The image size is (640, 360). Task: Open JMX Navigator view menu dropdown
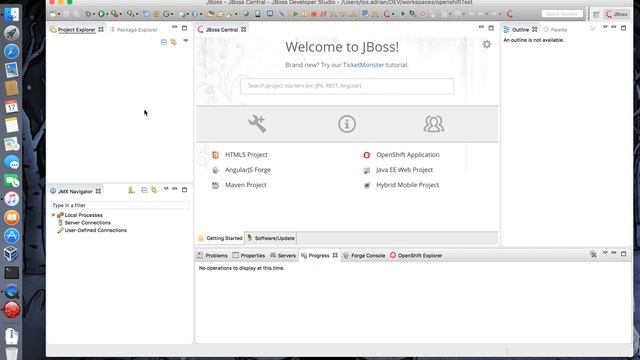coord(166,189)
